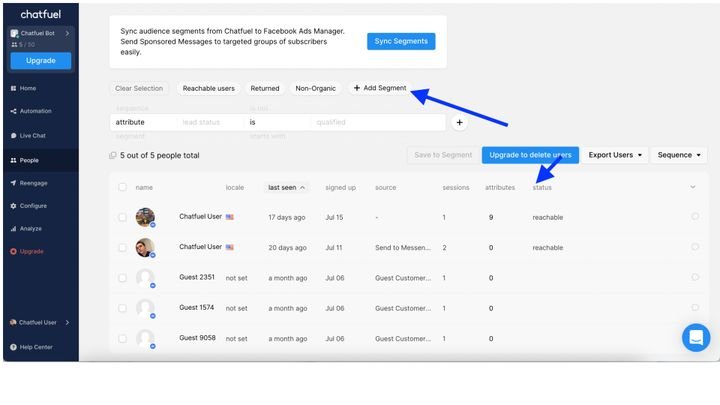This screenshot has width=720, height=405.
Task: Click the qualified value field
Action: (378, 122)
